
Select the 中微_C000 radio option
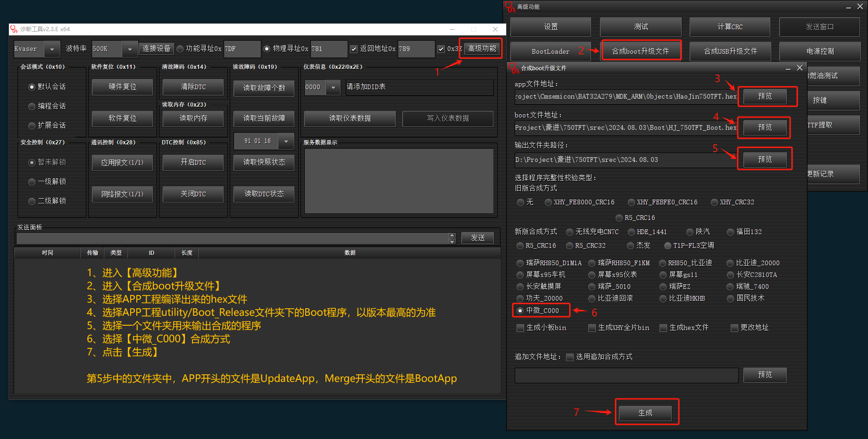(520, 311)
